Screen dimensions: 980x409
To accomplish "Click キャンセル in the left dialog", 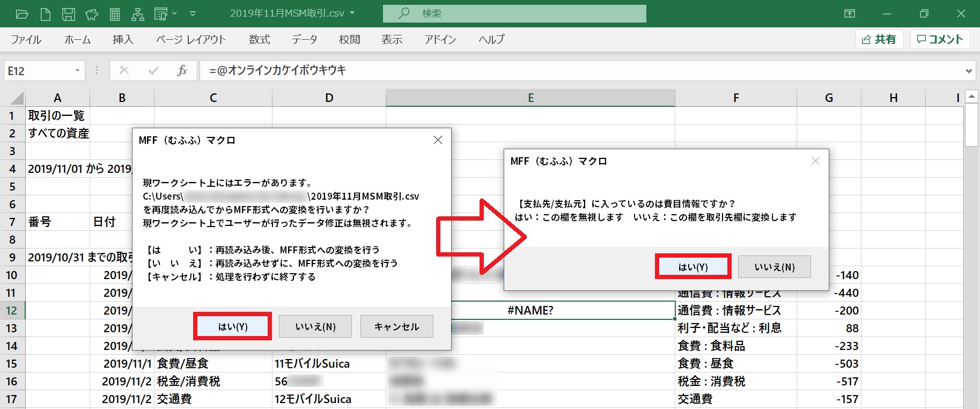I will coord(396,326).
